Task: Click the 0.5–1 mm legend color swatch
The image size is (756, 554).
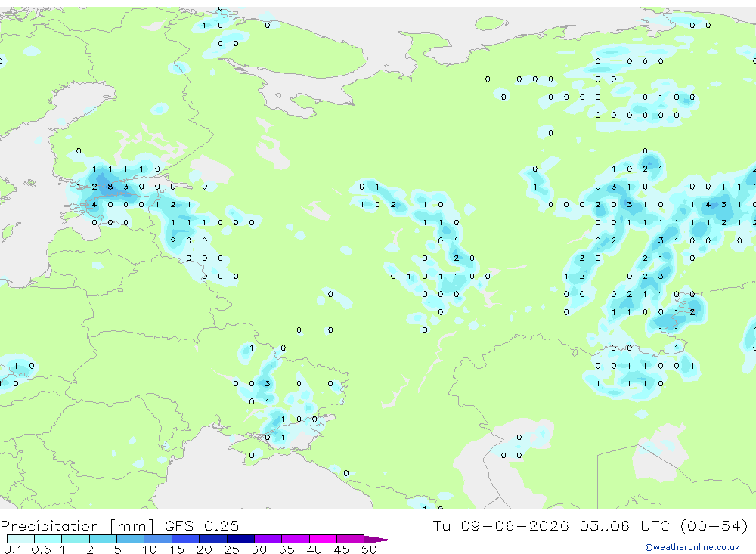Action: (48, 539)
